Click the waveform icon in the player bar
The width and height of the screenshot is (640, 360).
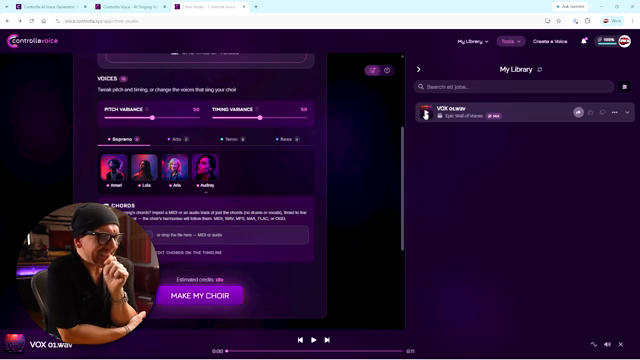594,344
